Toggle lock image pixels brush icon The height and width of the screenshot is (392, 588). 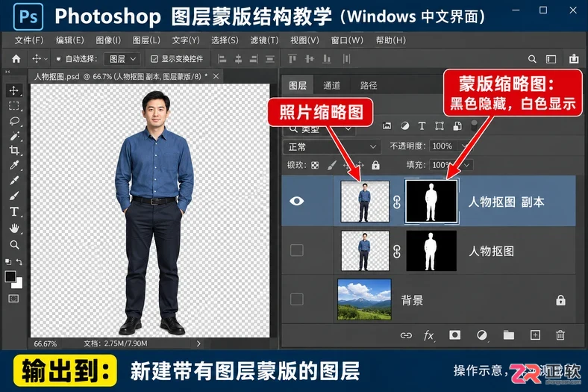click(331, 165)
